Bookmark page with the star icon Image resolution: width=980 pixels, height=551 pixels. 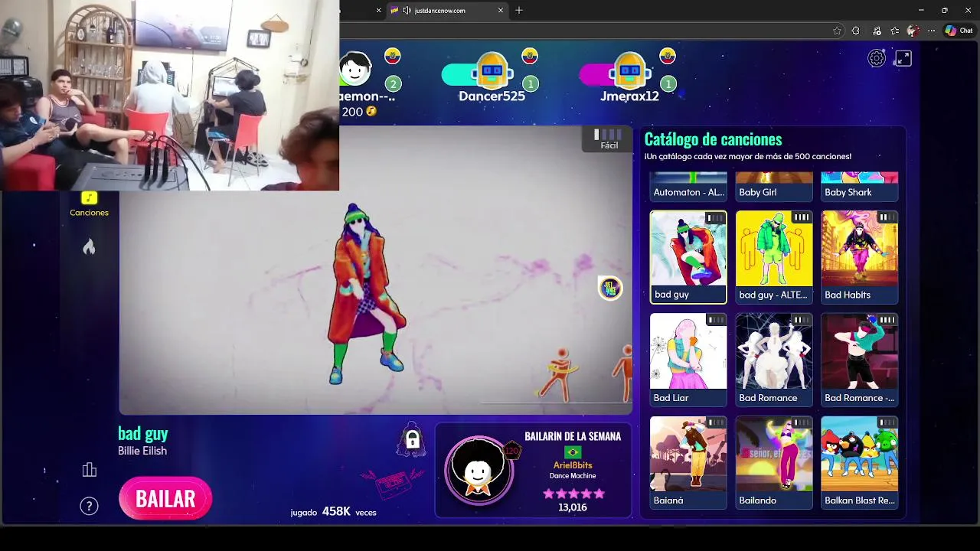coord(837,31)
